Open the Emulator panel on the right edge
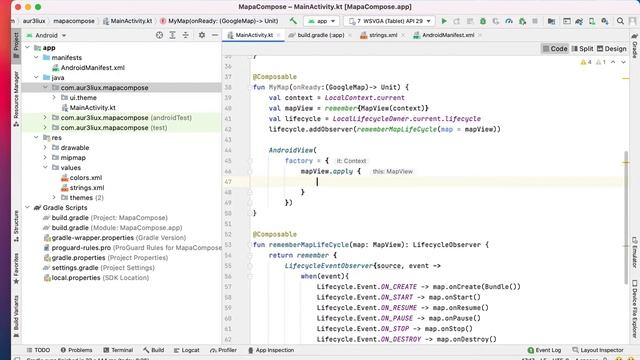 [x=635, y=252]
